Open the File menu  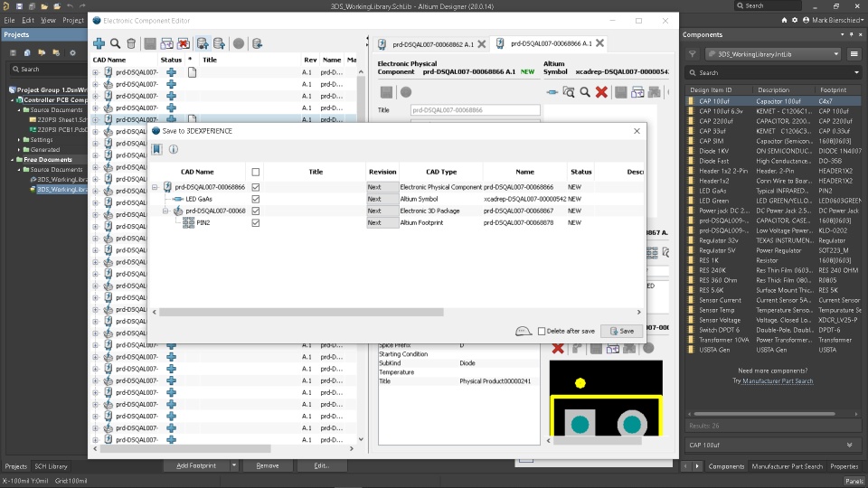(9, 20)
